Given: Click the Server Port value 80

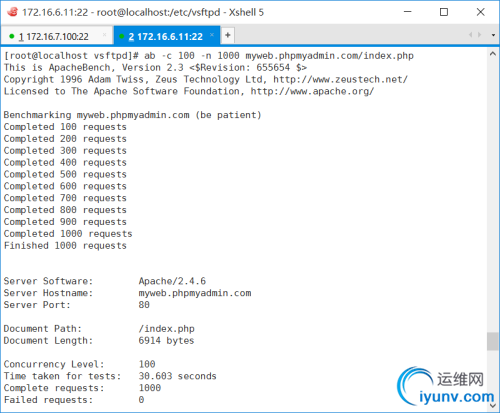Looking at the screenshot, I should 144,305.
